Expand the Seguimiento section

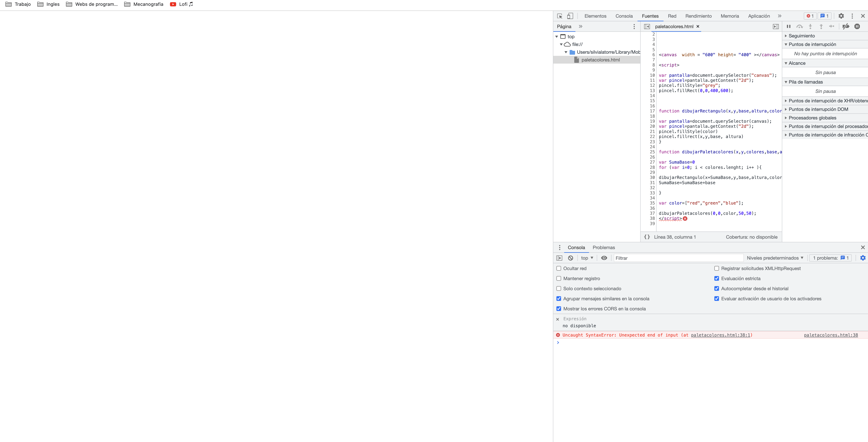786,36
